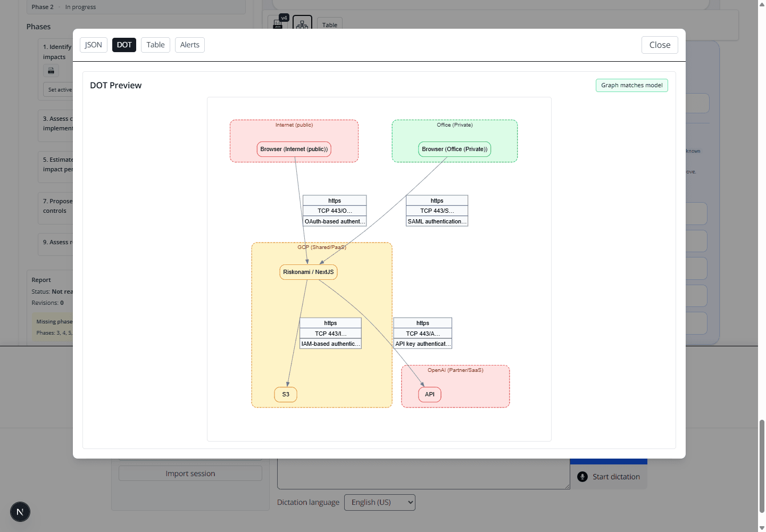
Task: Open the Table tab in the dialog
Action: tap(155, 45)
